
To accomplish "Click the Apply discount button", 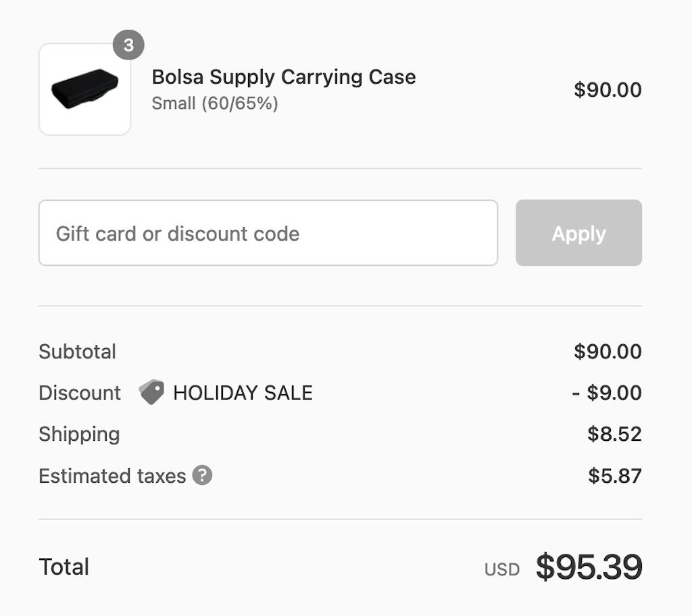I will pyautogui.click(x=578, y=233).
